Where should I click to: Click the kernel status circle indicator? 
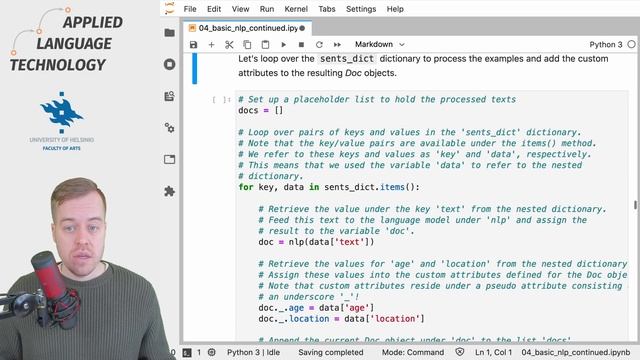click(631, 44)
